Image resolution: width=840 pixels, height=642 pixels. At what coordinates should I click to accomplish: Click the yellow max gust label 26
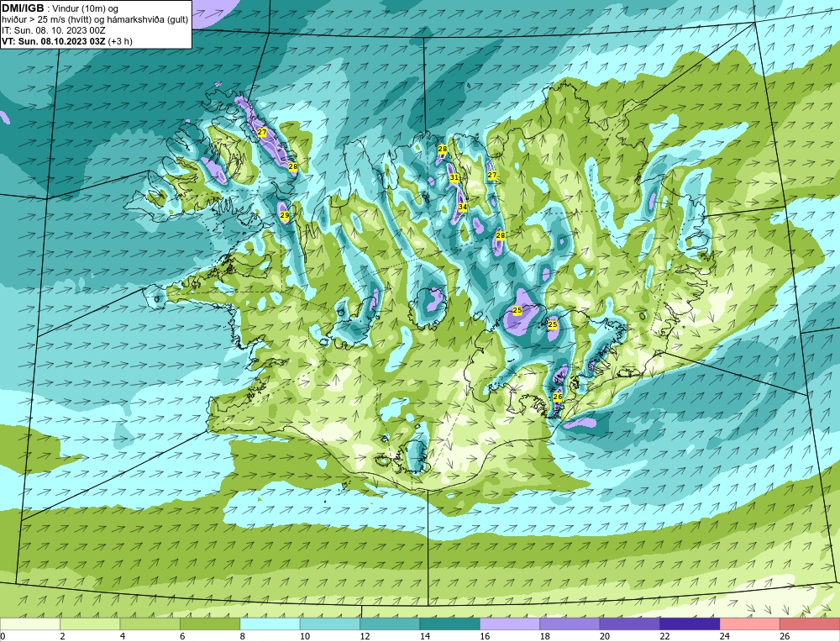tap(557, 397)
